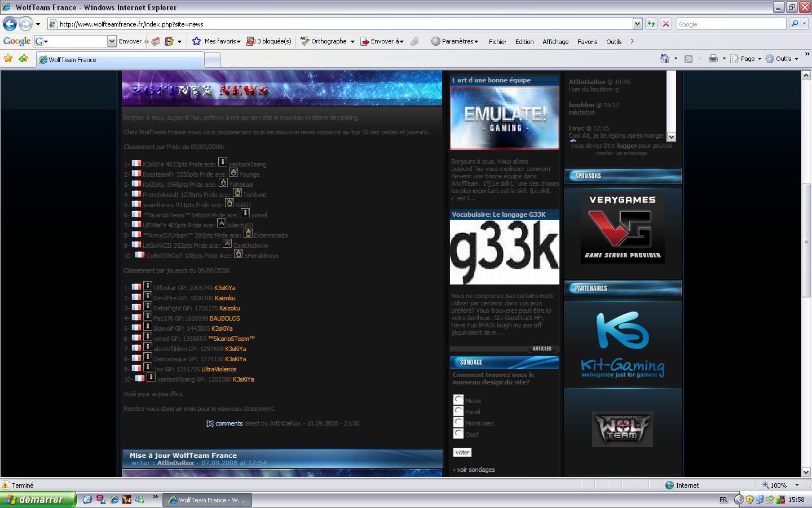Click the printer icon in command bar
This screenshot has height=508, width=812.
(713, 59)
